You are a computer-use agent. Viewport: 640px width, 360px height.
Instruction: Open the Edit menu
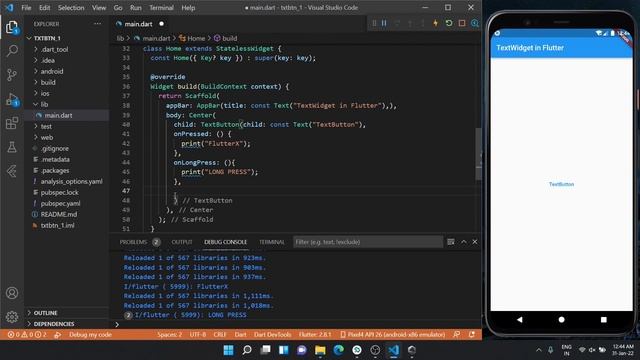pos(44,7)
